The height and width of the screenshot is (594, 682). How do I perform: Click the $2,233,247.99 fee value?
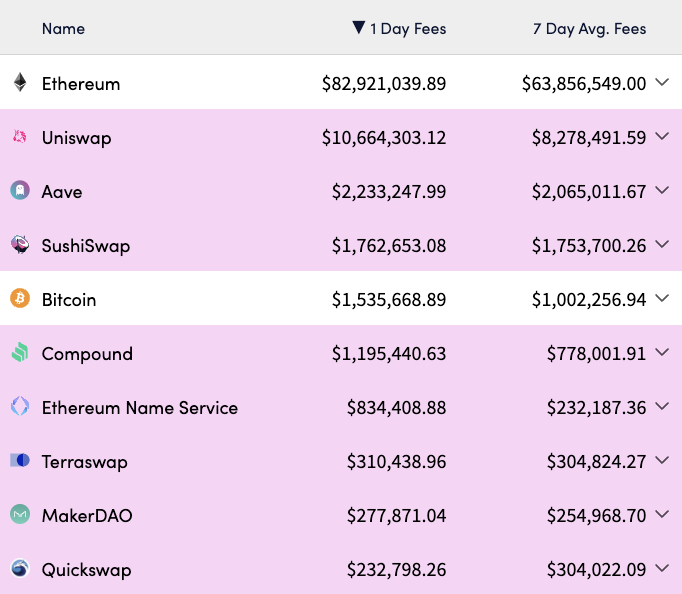389,192
